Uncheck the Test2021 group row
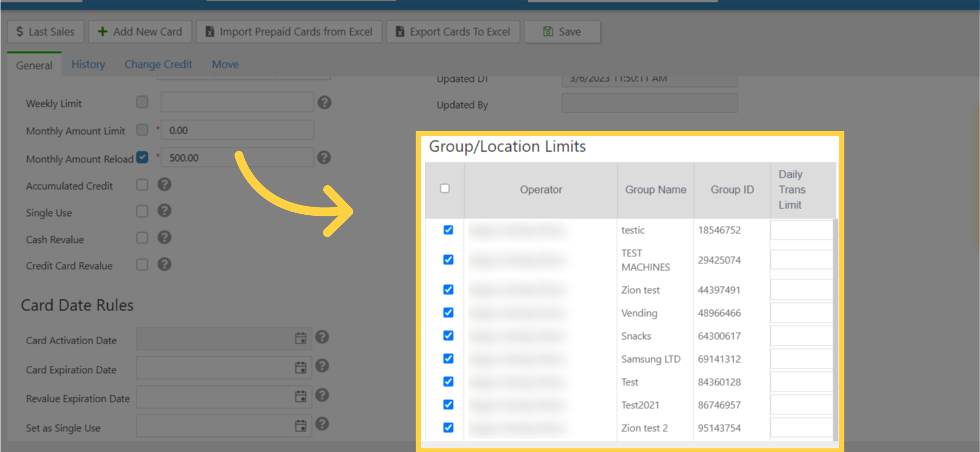Viewport: 980px width, 452px height. [448, 404]
